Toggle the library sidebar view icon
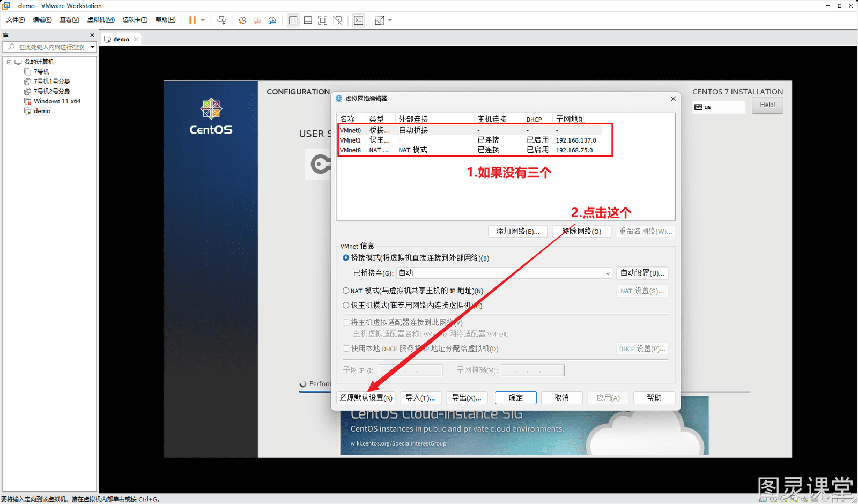The image size is (858, 504). [293, 20]
